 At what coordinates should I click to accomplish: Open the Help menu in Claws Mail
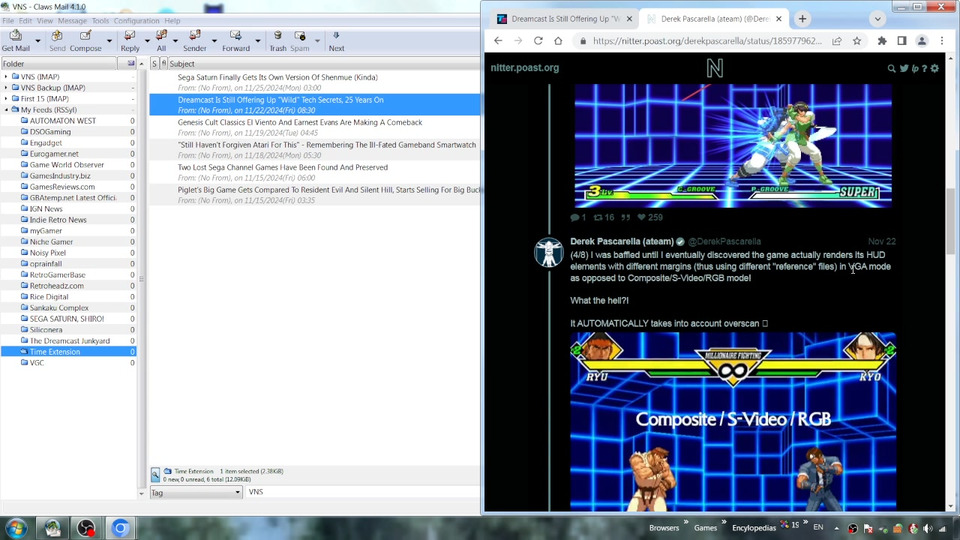[x=172, y=21]
